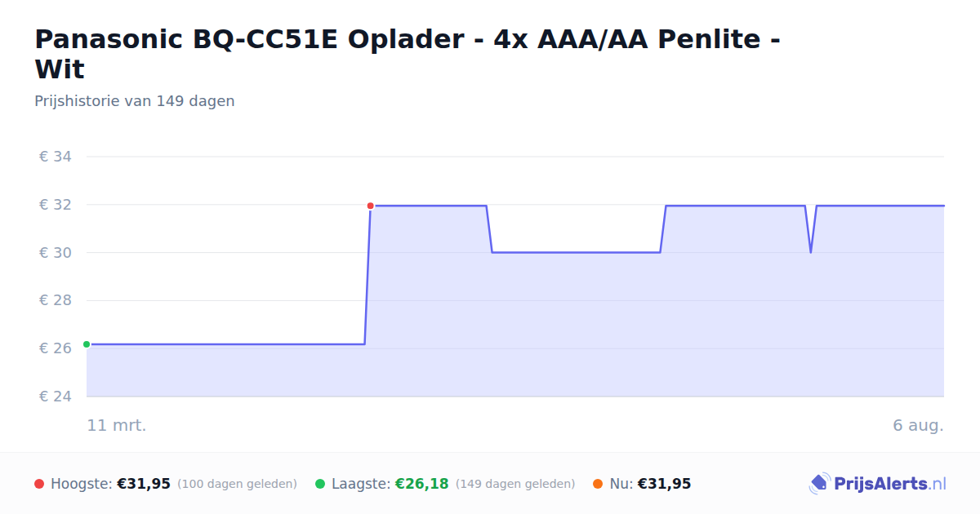The image size is (980, 514).
Task: Click the highest price value €31,95
Action: coord(144,484)
